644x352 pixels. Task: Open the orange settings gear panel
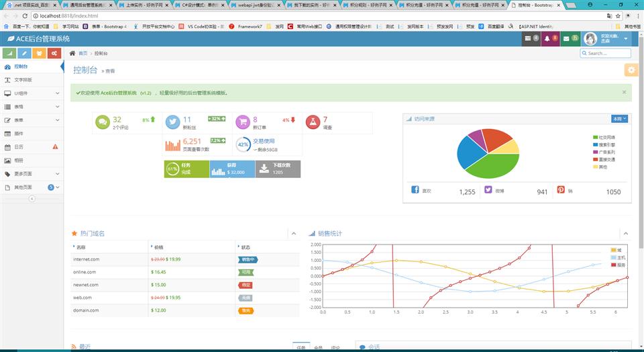[631, 70]
